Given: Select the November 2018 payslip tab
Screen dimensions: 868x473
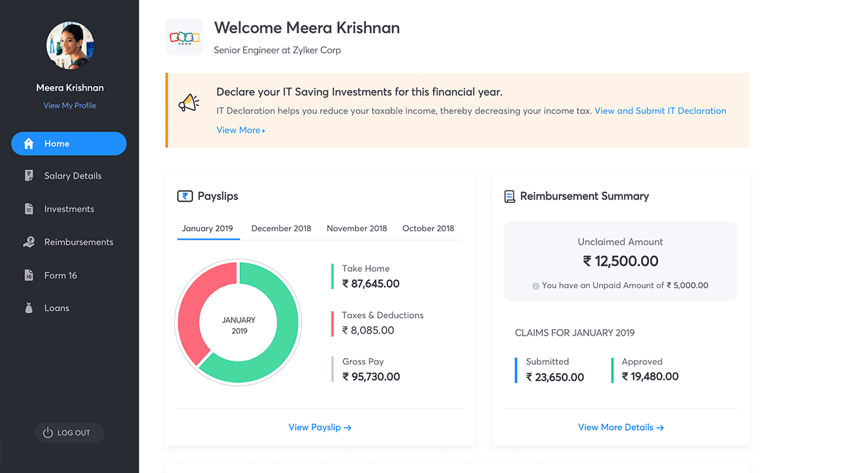Looking at the screenshot, I should click(356, 229).
